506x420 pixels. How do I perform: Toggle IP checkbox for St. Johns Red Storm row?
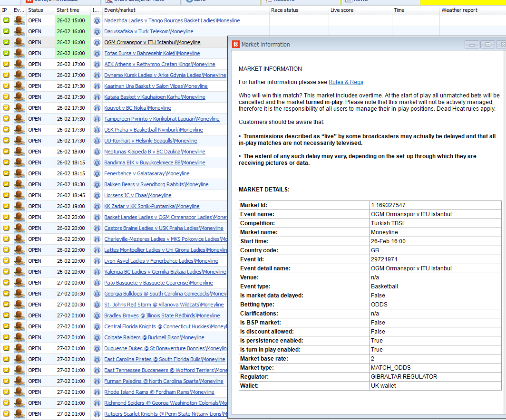pos(6,305)
